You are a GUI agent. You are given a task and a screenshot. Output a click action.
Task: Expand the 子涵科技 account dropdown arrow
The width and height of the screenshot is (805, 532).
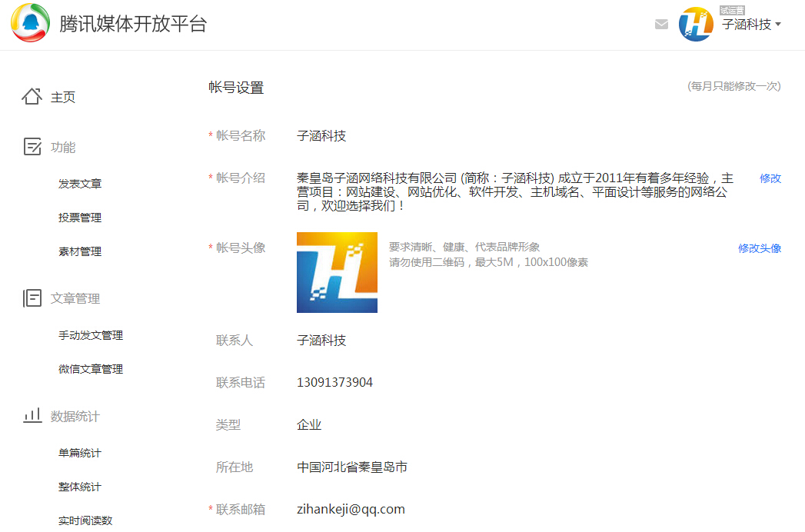point(778,25)
